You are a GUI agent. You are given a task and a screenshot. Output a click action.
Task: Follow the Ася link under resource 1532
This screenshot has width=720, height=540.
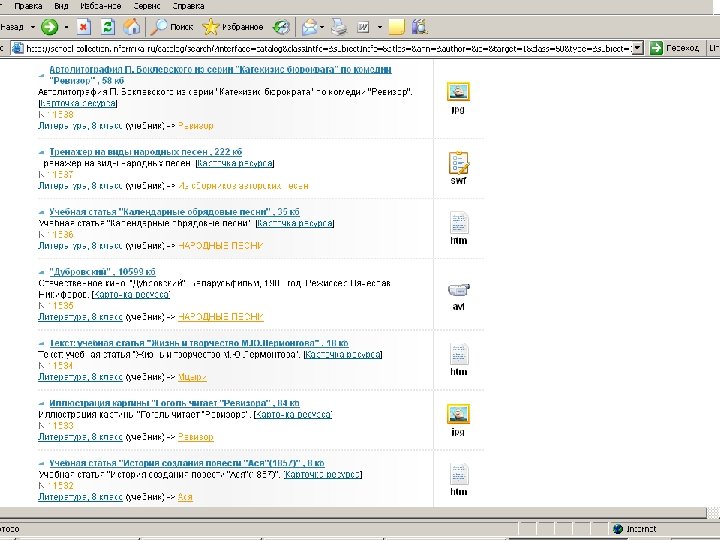point(185,497)
